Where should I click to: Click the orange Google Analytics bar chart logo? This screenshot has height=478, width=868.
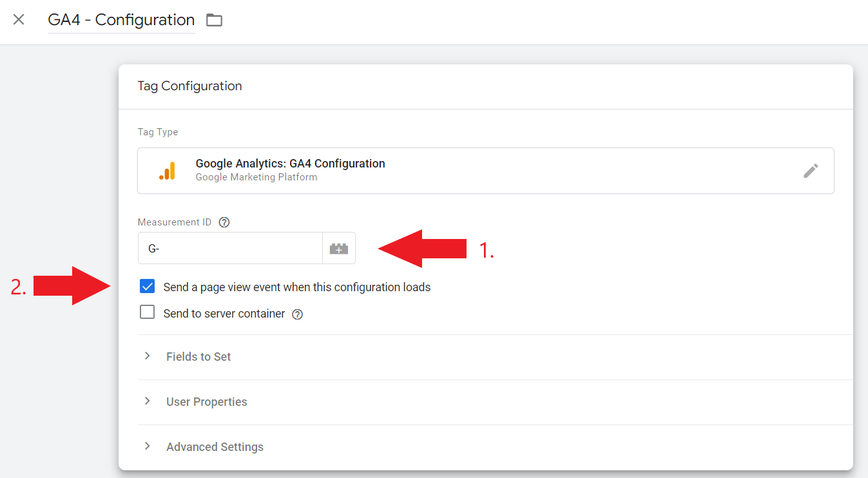tap(167, 171)
